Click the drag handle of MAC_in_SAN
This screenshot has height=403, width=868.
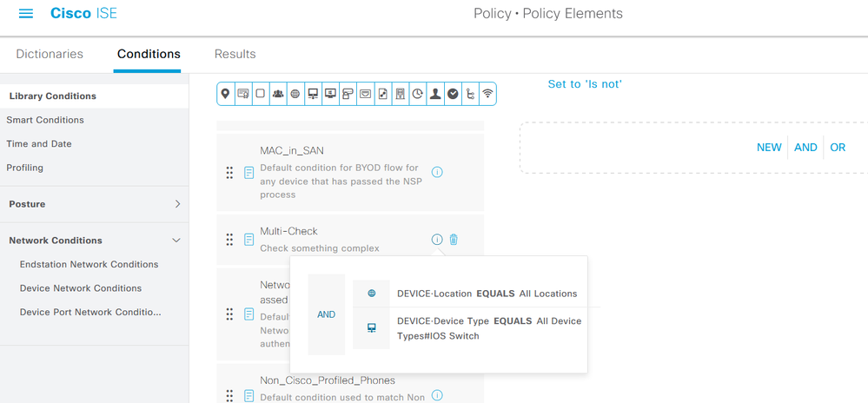pyautogui.click(x=229, y=172)
